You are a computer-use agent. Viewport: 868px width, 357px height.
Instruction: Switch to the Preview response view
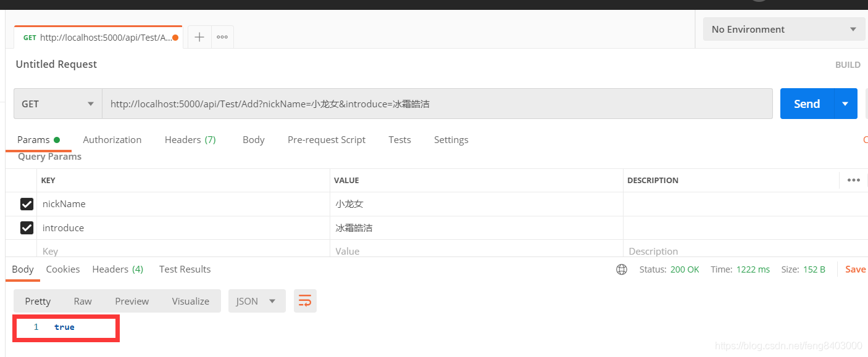coord(131,301)
